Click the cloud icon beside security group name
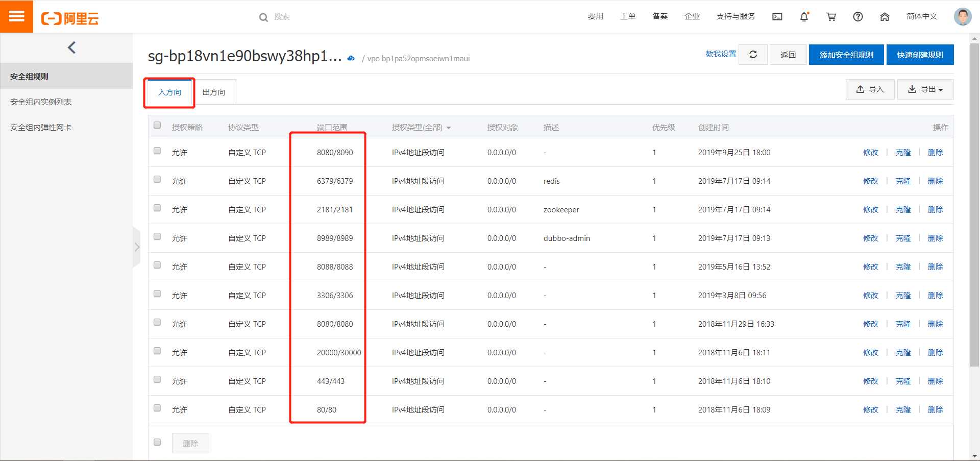 [x=351, y=58]
